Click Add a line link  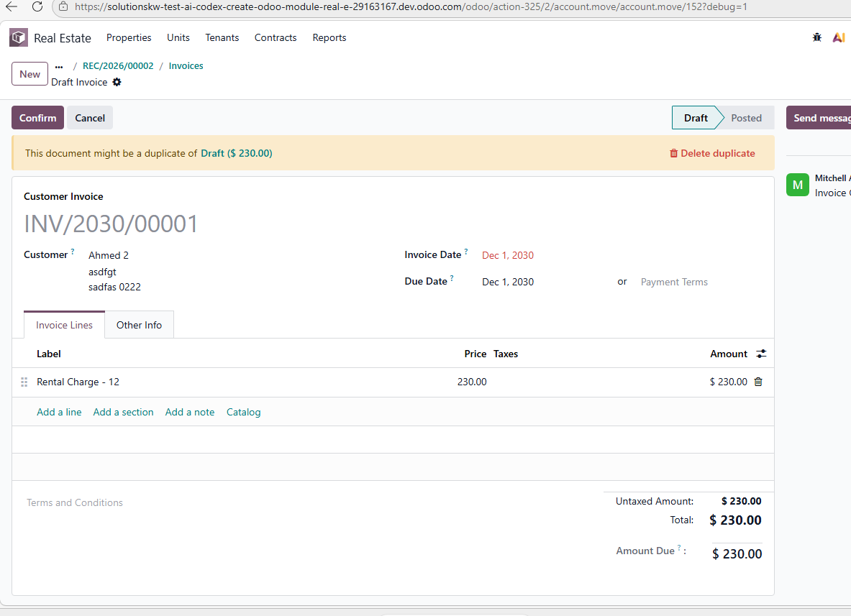coord(59,412)
